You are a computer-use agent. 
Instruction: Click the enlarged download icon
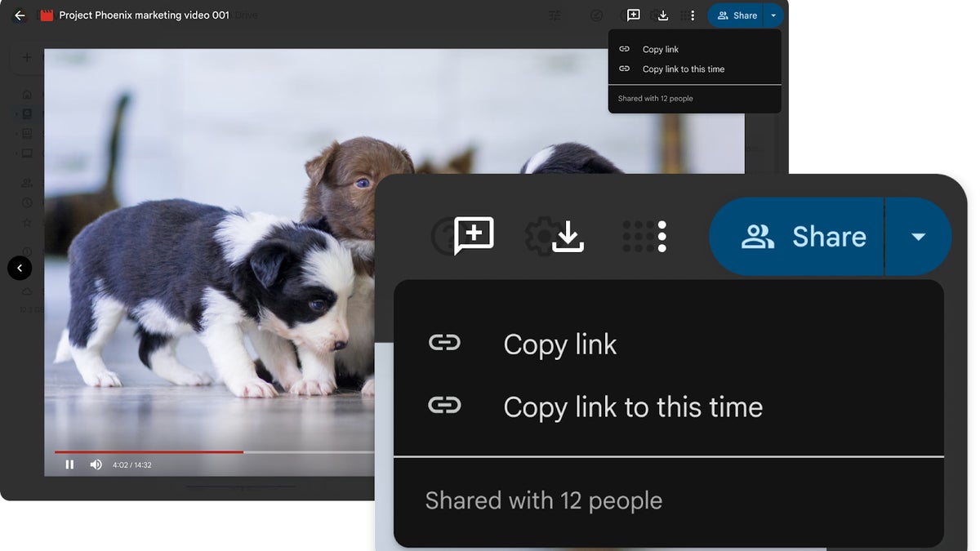tap(568, 237)
